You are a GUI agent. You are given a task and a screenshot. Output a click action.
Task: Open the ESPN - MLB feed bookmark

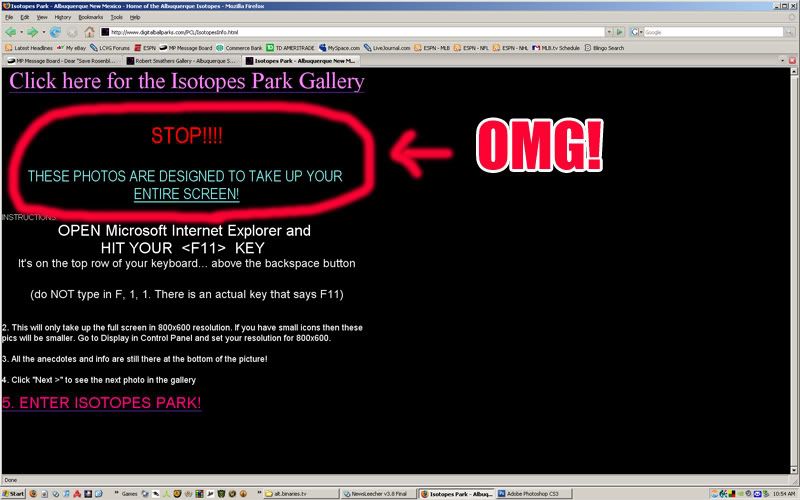432,48
